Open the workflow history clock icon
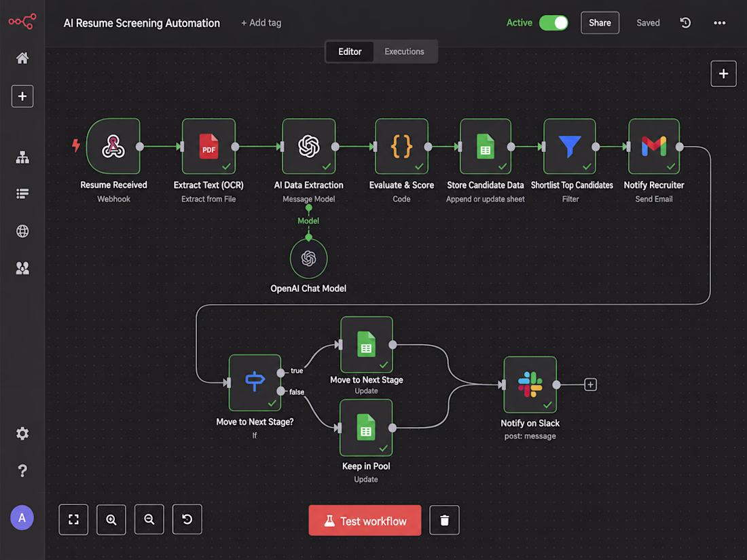747x560 pixels. coord(685,23)
